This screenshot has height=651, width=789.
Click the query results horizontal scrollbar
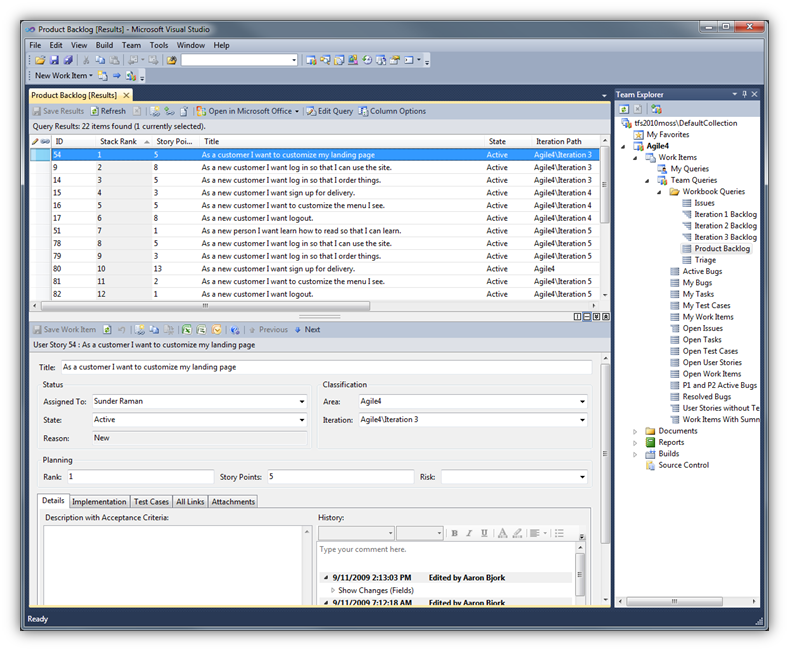point(205,306)
